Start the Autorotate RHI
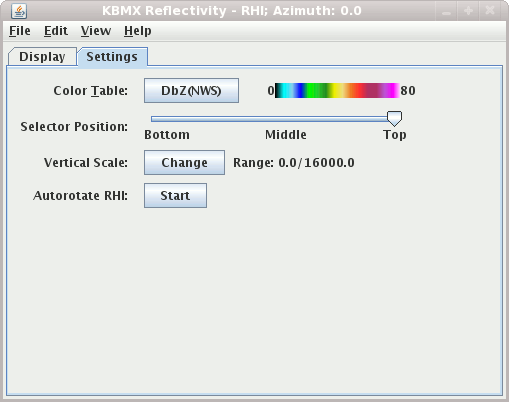Screen dimensions: 509x402 click(x=175, y=195)
